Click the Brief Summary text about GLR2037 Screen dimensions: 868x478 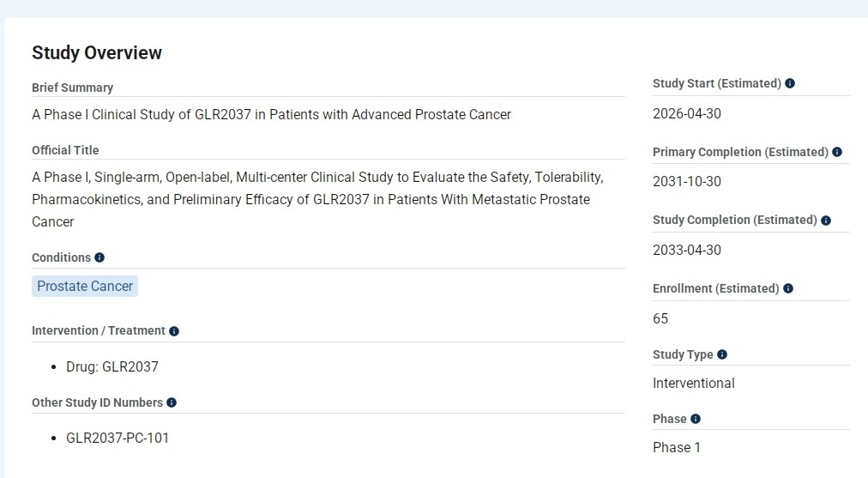pyautogui.click(x=271, y=114)
